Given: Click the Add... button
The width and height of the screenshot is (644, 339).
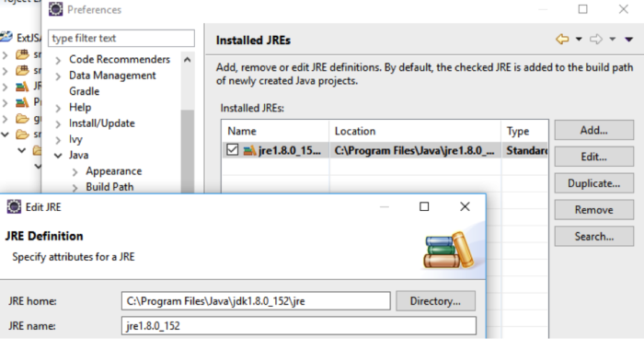Looking at the screenshot, I should point(594,130).
